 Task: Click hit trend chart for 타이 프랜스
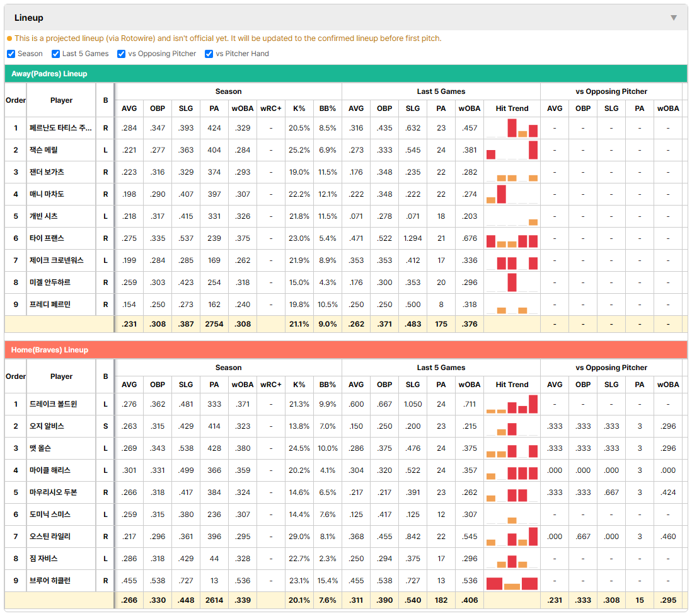(512, 238)
